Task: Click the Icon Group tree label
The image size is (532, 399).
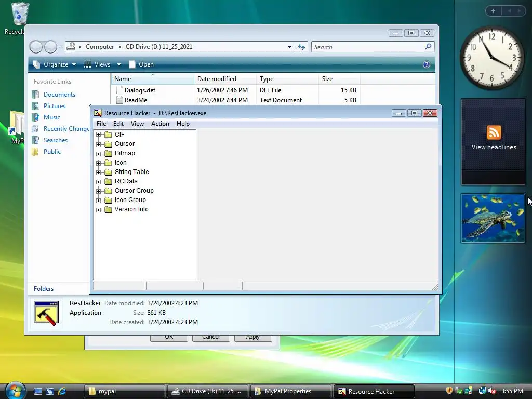Action: tap(130, 200)
